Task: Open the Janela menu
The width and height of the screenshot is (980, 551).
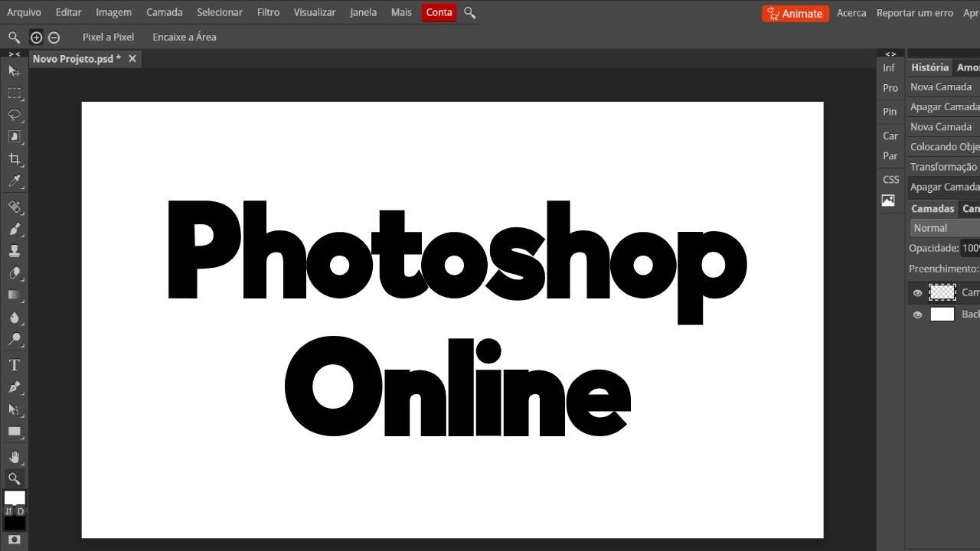Action: pos(363,12)
